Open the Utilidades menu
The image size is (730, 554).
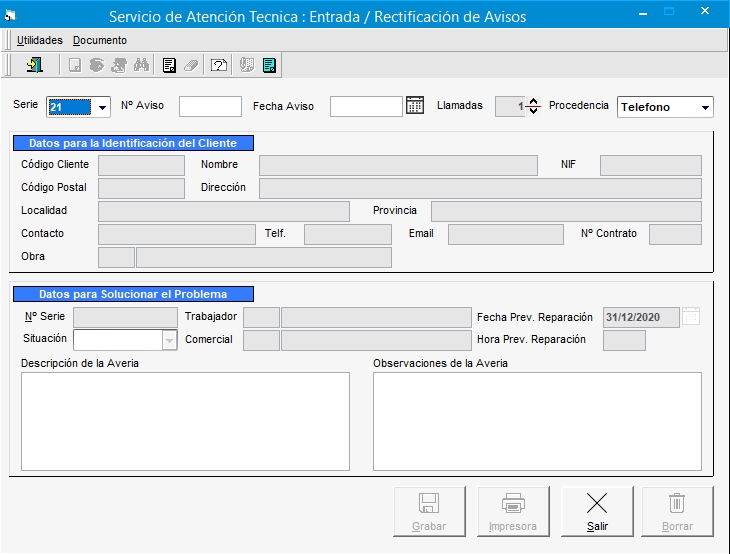coord(40,41)
